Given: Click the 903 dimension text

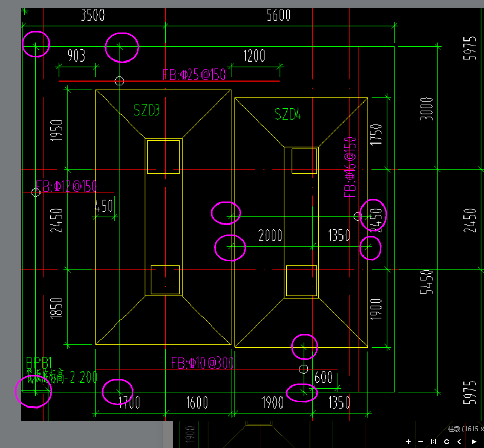Looking at the screenshot, I should 76,55.
